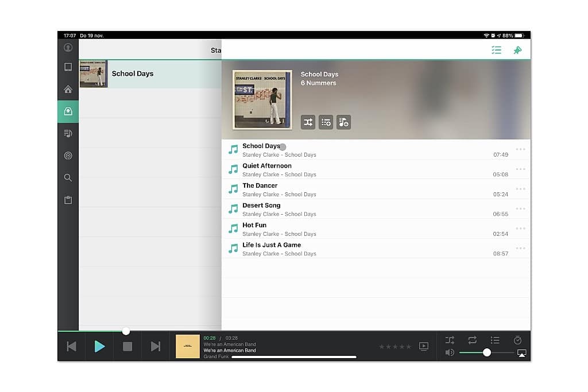This screenshot has width=588, height=392.
Task: Open the clipboard icon in the sidebar
Action: coord(68,200)
